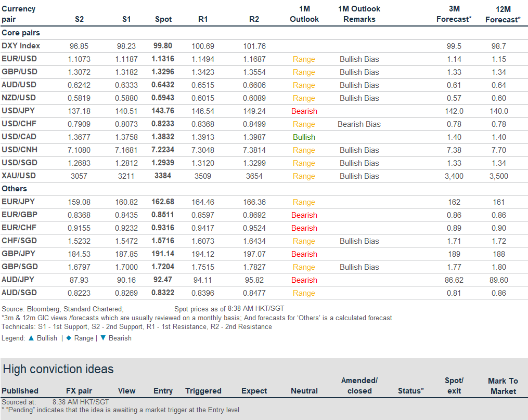Click the "Source: Bloomberg, Standard Chartered;" note

pos(62,309)
